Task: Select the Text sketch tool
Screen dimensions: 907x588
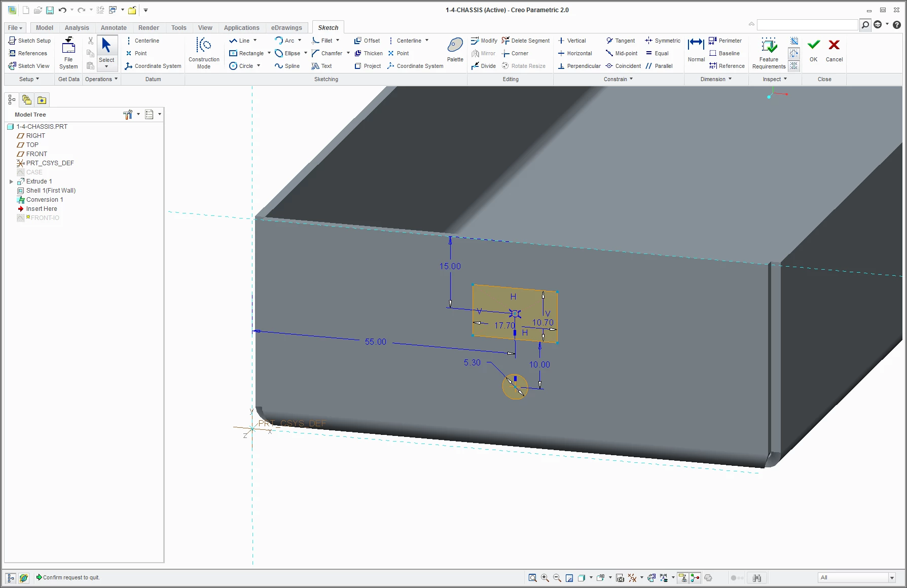Action: 321,66
